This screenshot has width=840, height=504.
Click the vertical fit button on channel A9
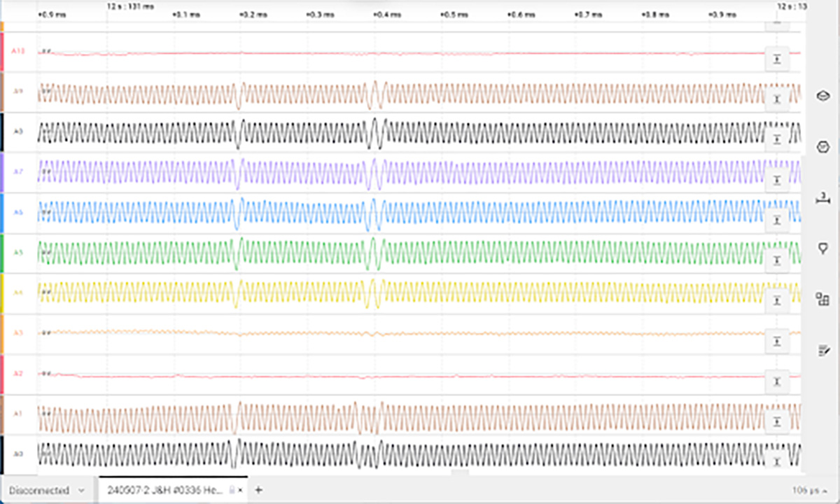(776, 99)
